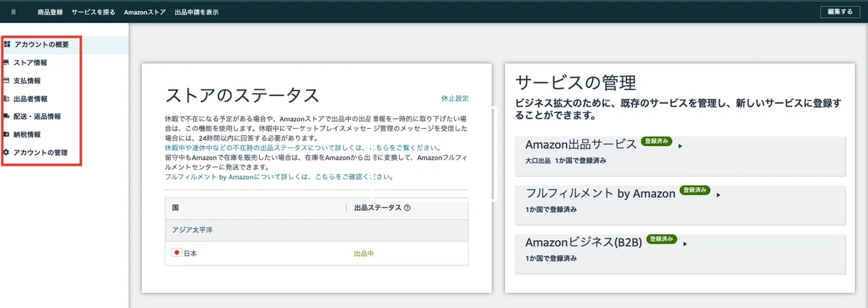
Task: Click the bookmark flag icon in top bar
Action: click(x=14, y=12)
